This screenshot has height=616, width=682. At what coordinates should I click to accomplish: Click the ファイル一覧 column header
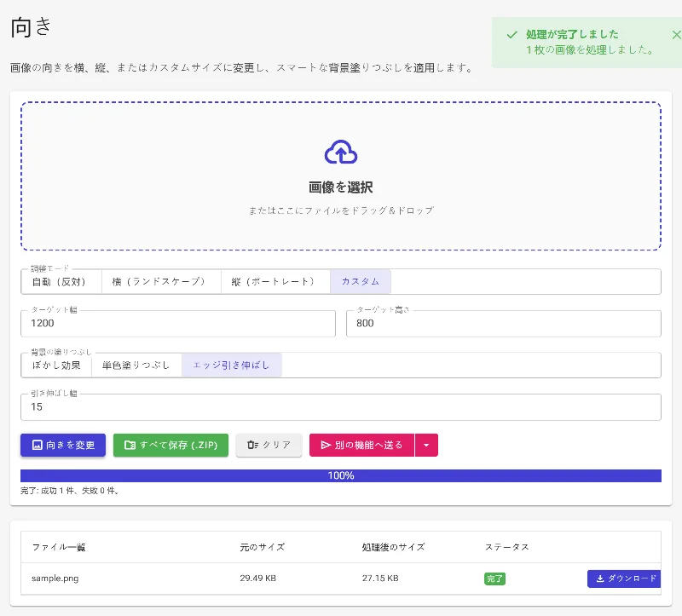pyautogui.click(x=59, y=547)
